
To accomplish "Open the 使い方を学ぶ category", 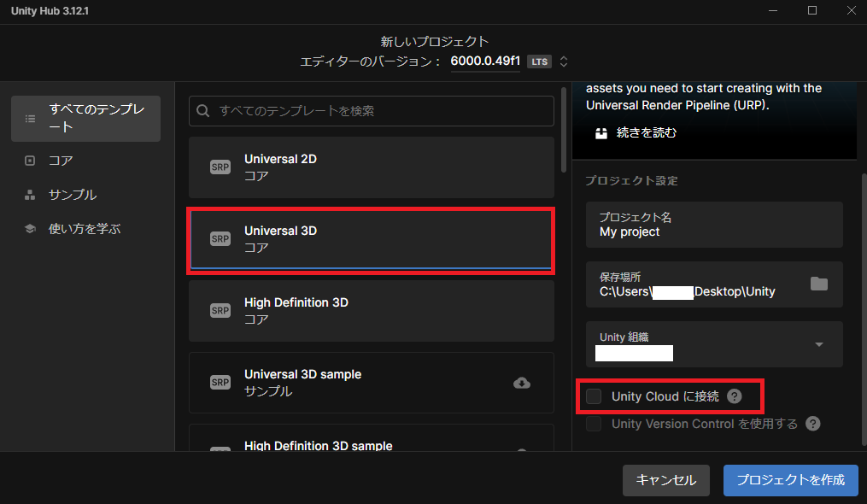I will [x=85, y=229].
